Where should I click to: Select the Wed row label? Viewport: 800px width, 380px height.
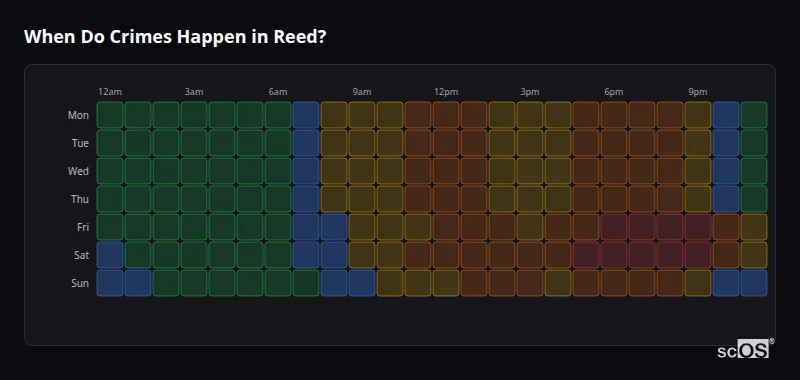[78, 171]
